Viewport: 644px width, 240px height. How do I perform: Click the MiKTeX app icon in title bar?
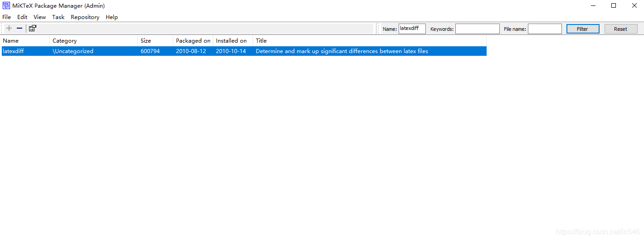(x=6, y=5)
